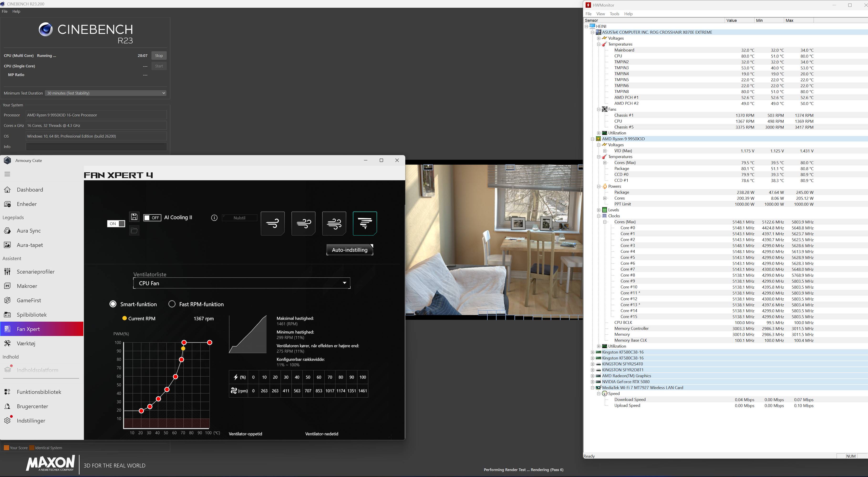Click the Cinebench R23 logo
This screenshot has height=477, width=868.
tap(86, 33)
